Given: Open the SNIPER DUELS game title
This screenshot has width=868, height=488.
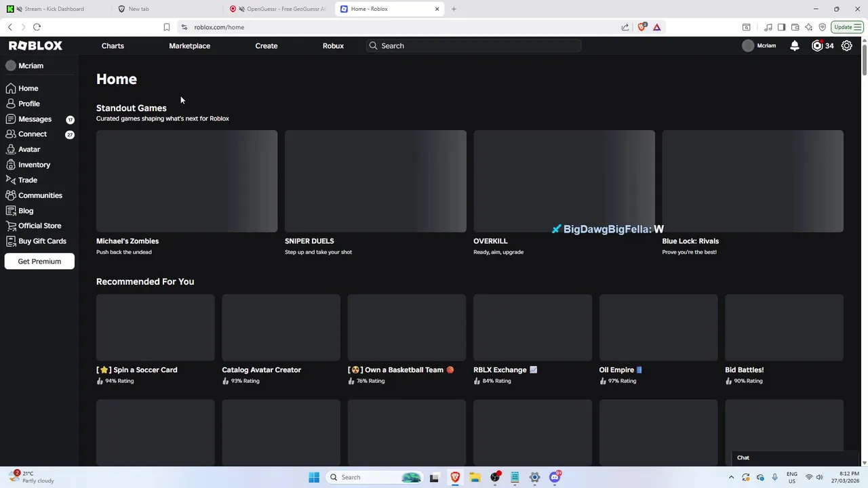Looking at the screenshot, I should (309, 241).
